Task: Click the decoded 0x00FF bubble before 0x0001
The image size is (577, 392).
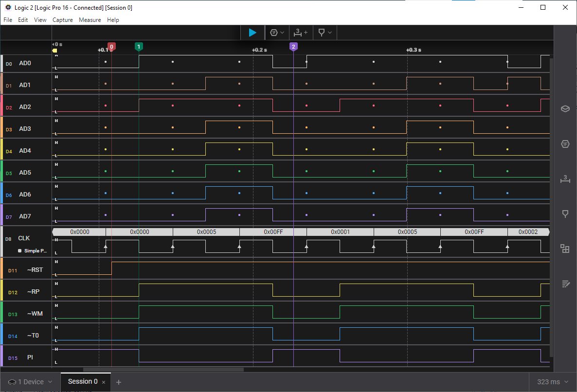Action: pyautogui.click(x=273, y=232)
